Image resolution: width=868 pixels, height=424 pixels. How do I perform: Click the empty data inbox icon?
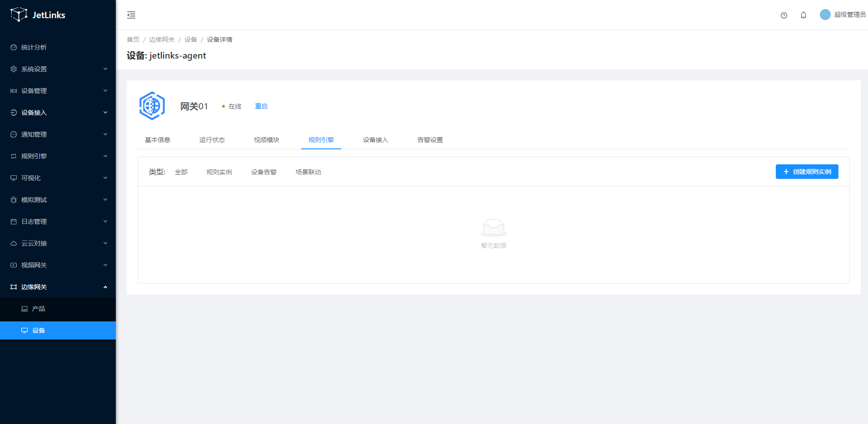(493, 227)
